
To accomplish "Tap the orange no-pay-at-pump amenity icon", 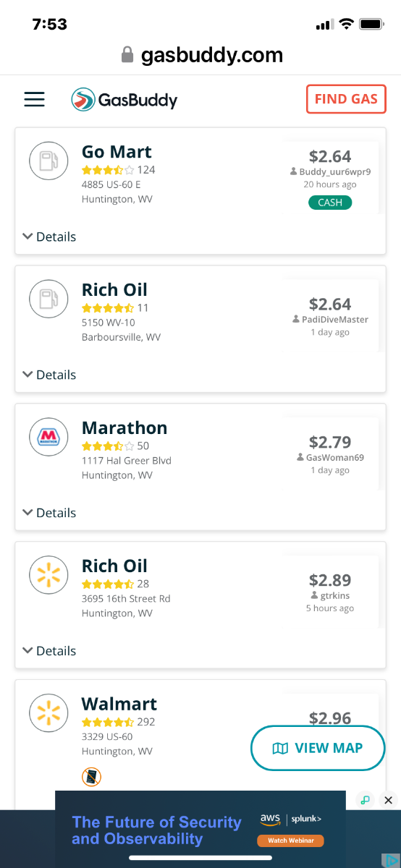I will point(91,777).
